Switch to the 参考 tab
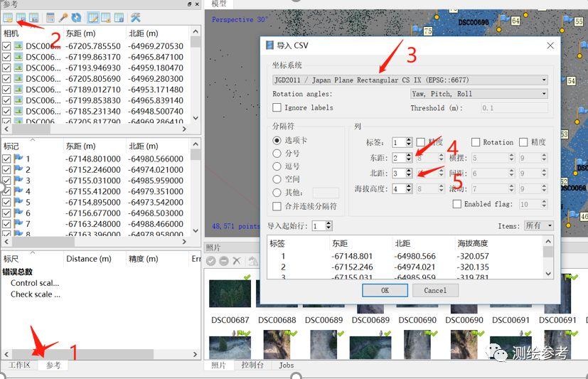The width and height of the screenshot is (588, 379). (53, 365)
